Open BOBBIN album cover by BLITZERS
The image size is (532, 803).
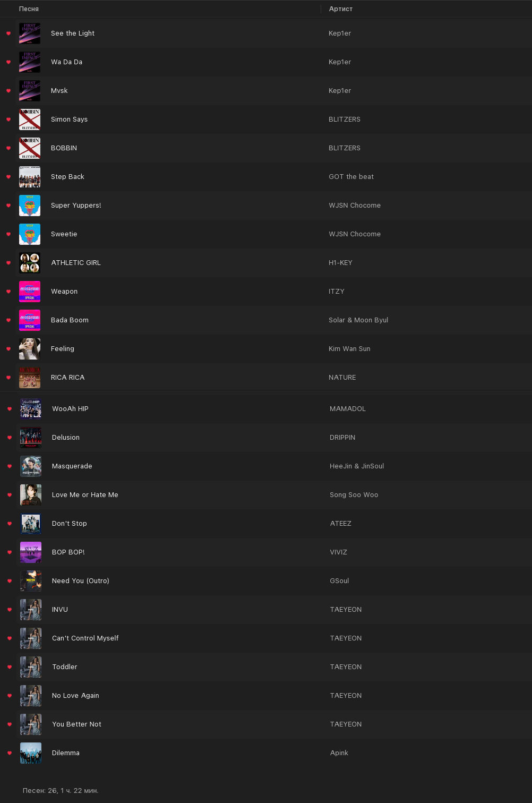(30, 148)
